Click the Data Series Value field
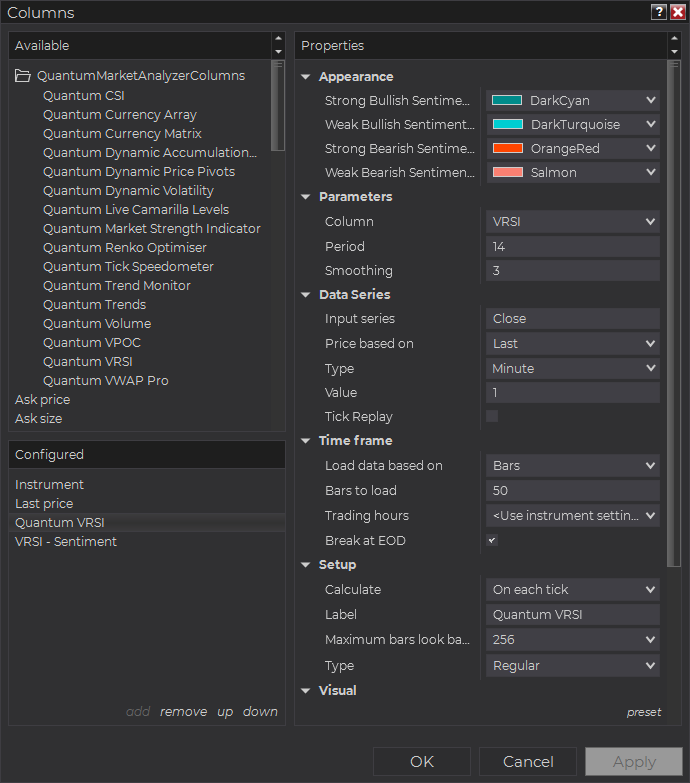The height and width of the screenshot is (783, 690). click(x=573, y=392)
